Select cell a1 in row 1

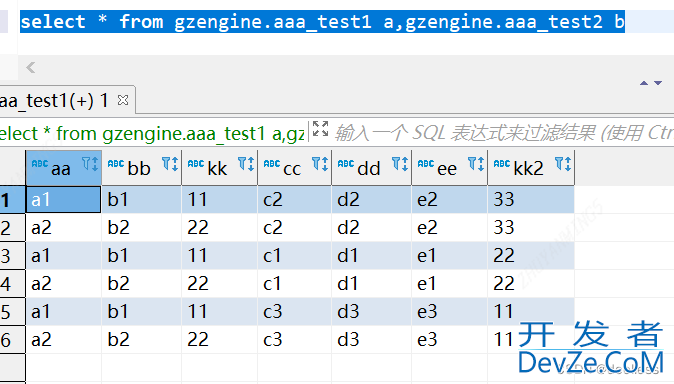click(64, 200)
